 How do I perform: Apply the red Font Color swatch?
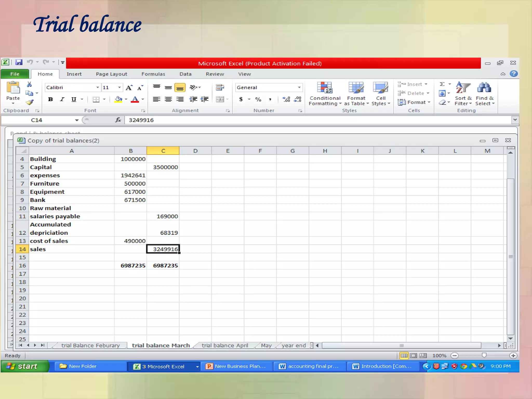pyautogui.click(x=135, y=99)
